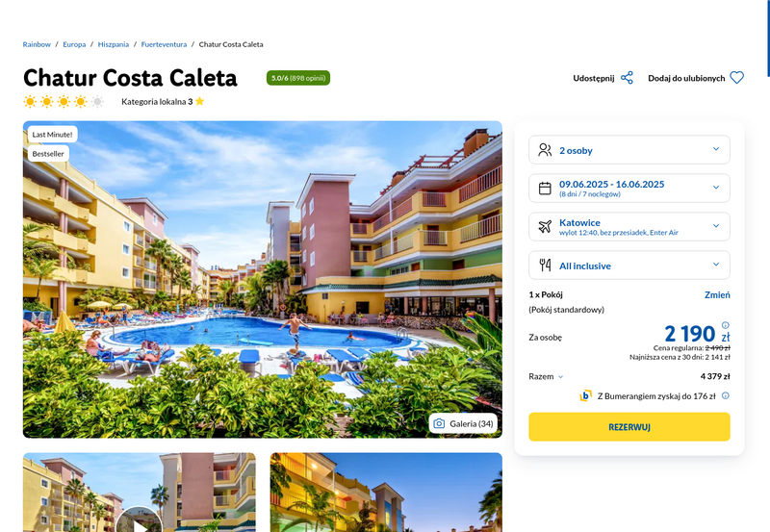Go to Fuerteventura breadcrumb
Viewport: 770px width, 532px height.
pos(164,44)
